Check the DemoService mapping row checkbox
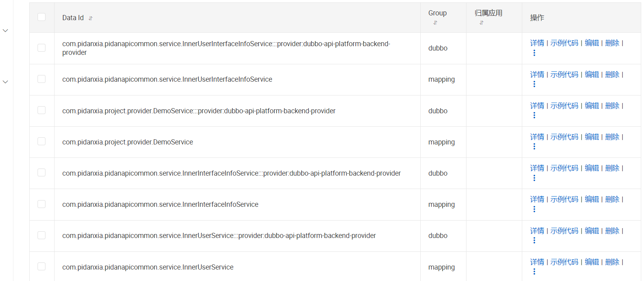This screenshot has height=281, width=644. [42, 141]
